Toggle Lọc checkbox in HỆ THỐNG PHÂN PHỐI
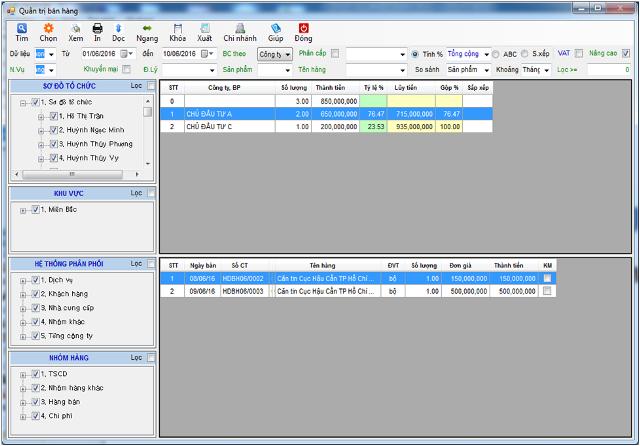The width and height of the screenshot is (640, 446). [151, 264]
